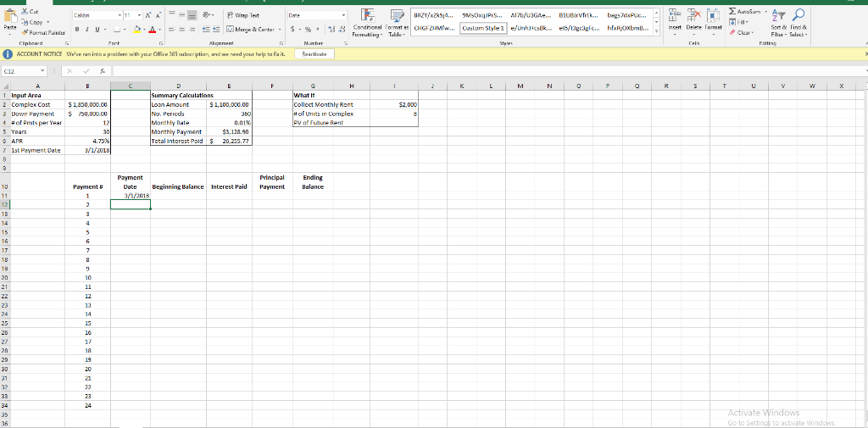Open the Find & Select menu
This screenshot has width=868, height=428.
click(797, 21)
